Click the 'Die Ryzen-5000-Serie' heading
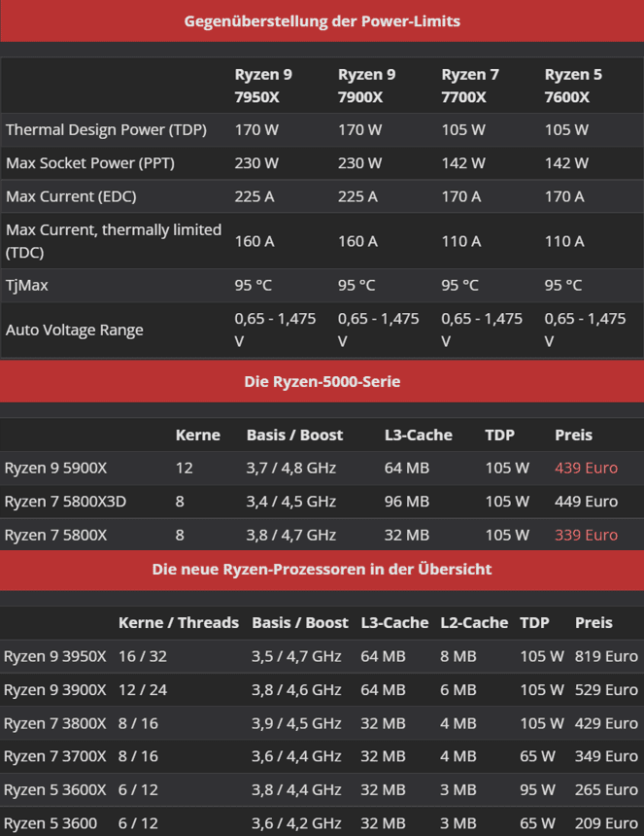This screenshot has height=836, width=644. [x=322, y=382]
